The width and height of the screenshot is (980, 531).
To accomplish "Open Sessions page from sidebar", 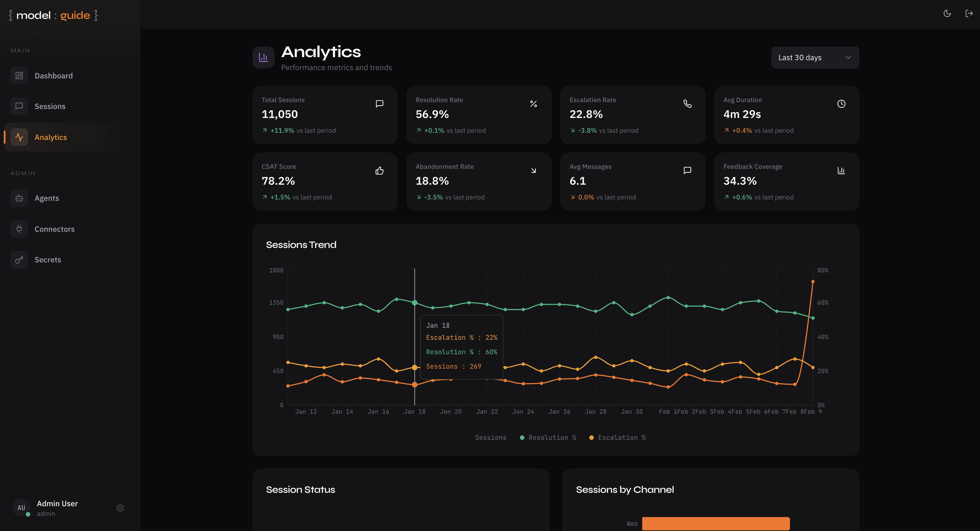I will (x=50, y=106).
